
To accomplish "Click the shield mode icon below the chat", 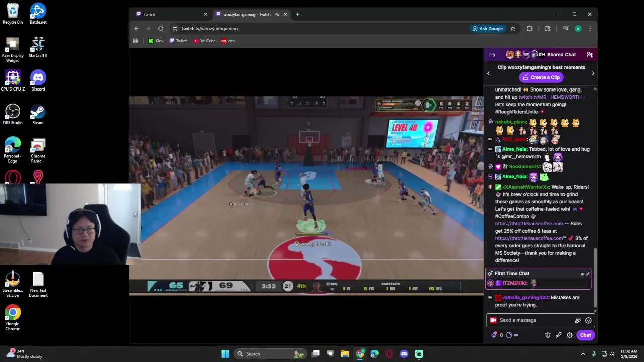I will pyautogui.click(x=548, y=335).
